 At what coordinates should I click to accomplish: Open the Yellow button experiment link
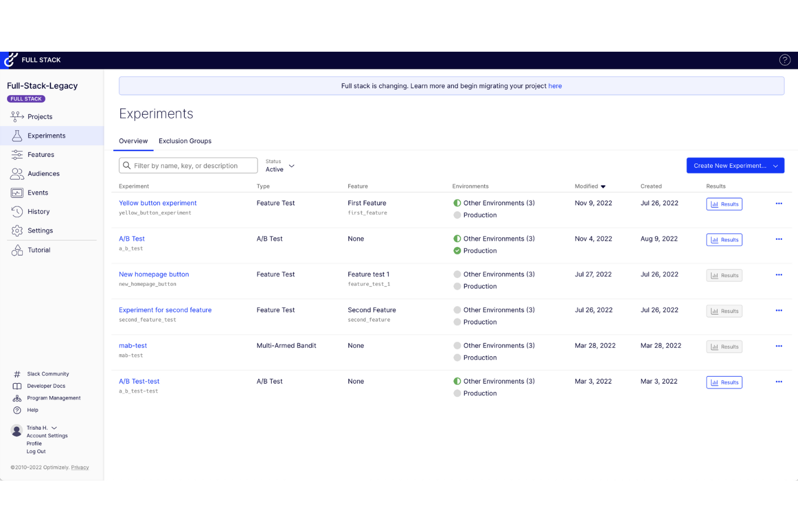pyautogui.click(x=157, y=203)
